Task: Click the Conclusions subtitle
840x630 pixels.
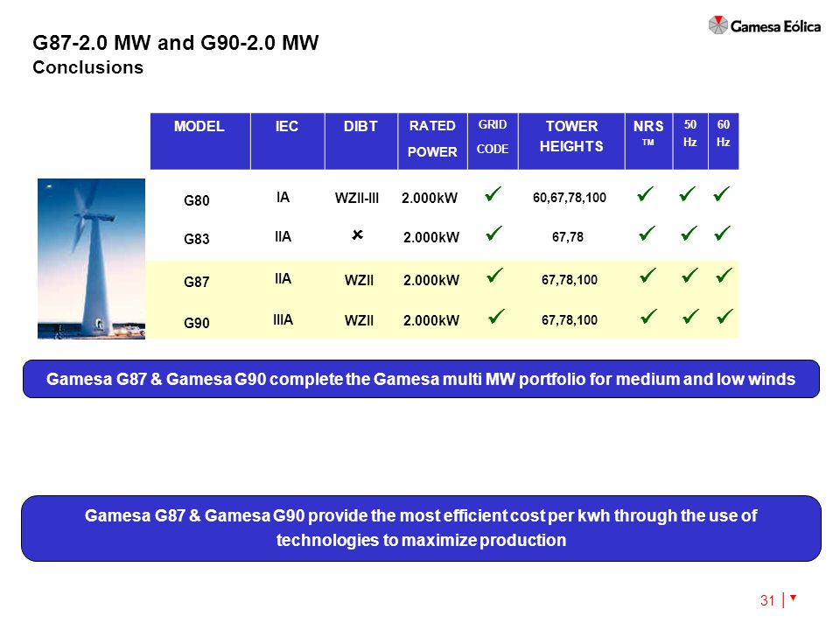Action: (x=87, y=67)
